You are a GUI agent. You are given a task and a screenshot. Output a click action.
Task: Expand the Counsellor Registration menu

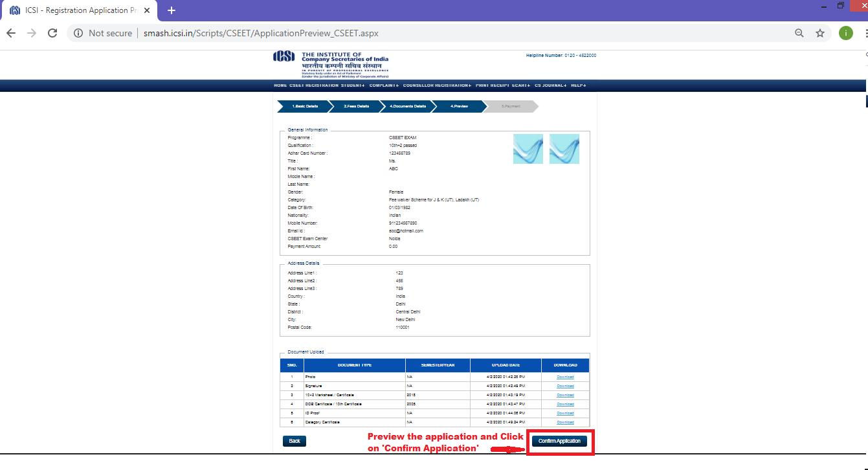[437, 85]
